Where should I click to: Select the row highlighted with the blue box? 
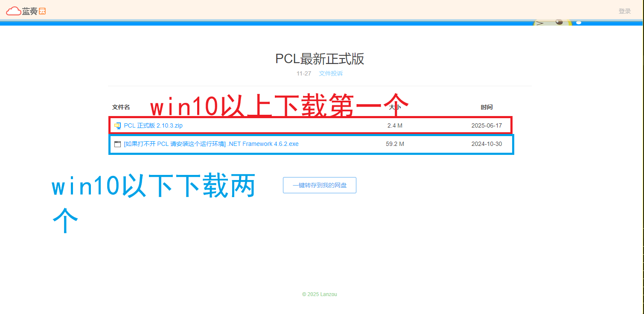pos(311,144)
